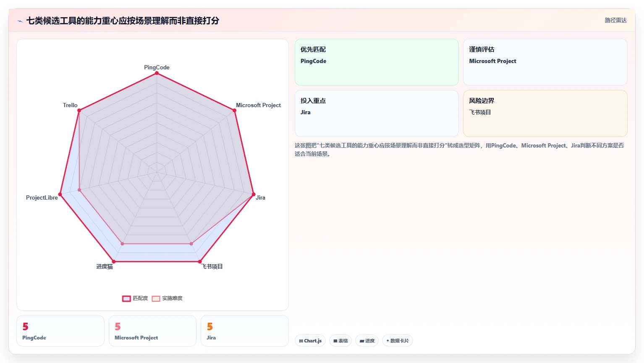644x363 pixels.
Task: Click the orange number 5 above Jira
Action: pos(210,326)
